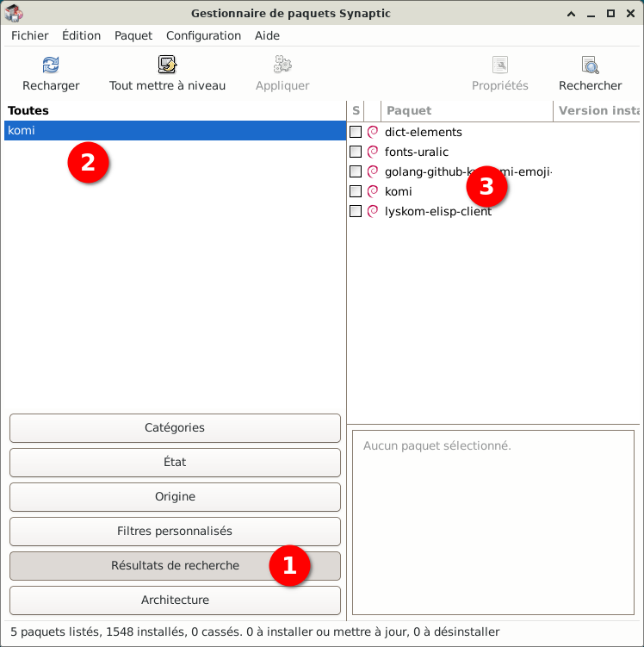Click the Rechercher magnifier icon

[x=590, y=65]
